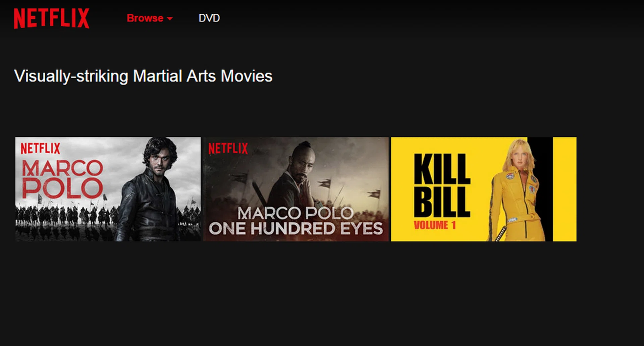644x346 pixels.
Task: Expand the caret arrow next to Browse
Action: (x=170, y=19)
